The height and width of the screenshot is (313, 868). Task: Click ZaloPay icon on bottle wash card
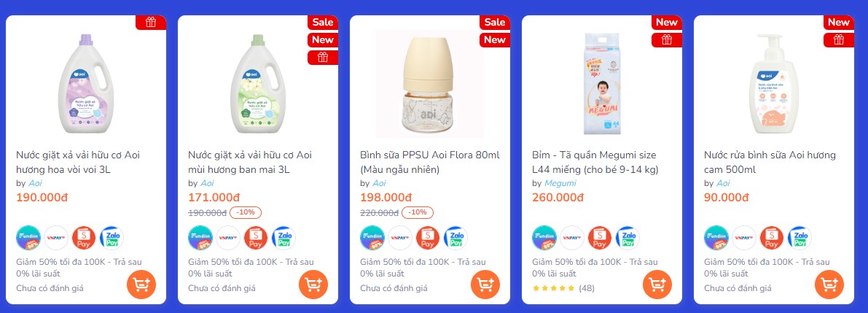(x=800, y=238)
